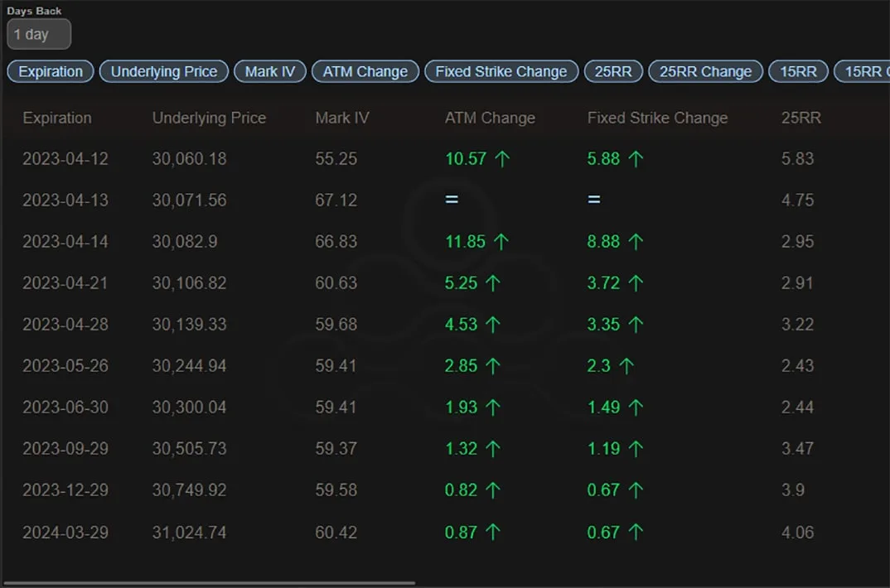The height and width of the screenshot is (588, 890).
Task: Click underlying price 30,082.9
Action: pos(185,242)
